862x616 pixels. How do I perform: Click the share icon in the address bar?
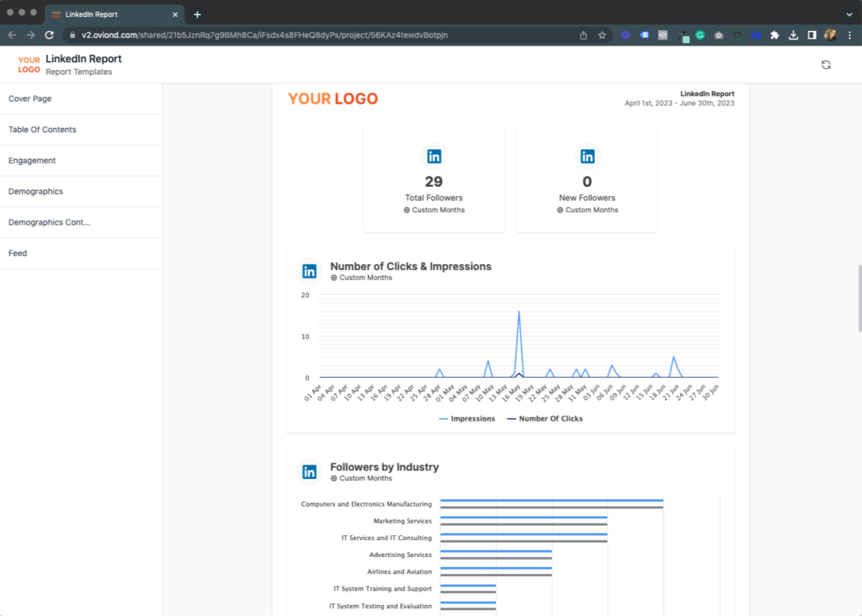(x=583, y=35)
